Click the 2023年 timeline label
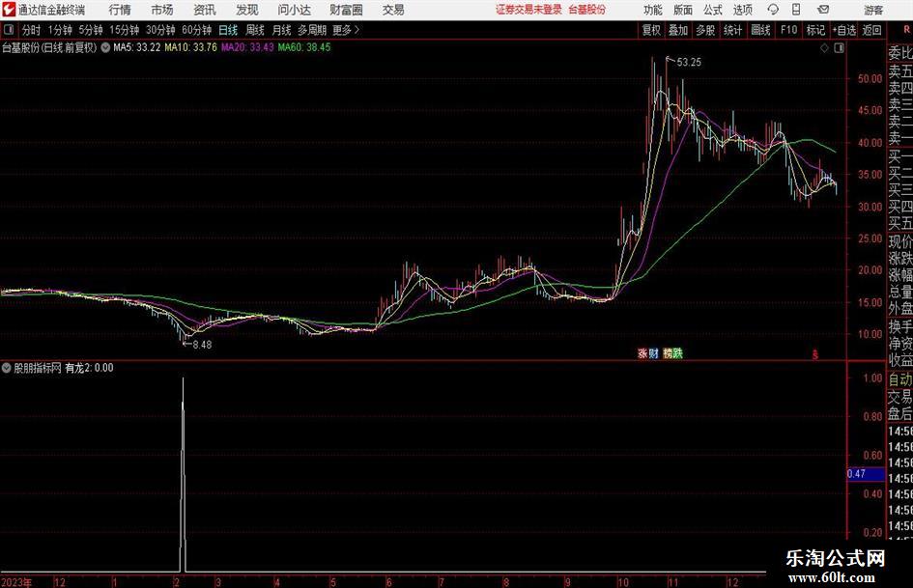The height and width of the screenshot is (588, 913). 16,582
